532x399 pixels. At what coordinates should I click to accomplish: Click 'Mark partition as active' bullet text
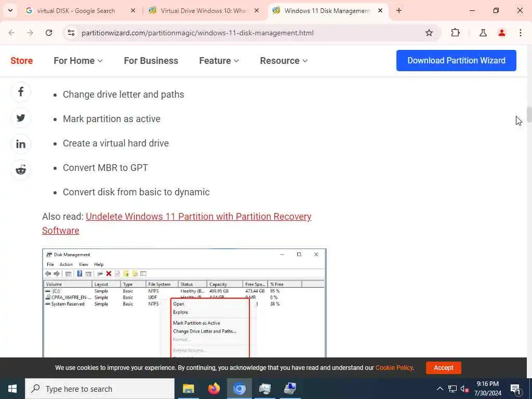pyautogui.click(x=112, y=119)
